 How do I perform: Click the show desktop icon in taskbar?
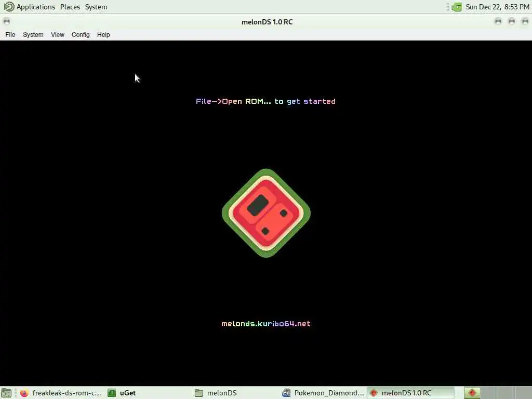[6, 393]
